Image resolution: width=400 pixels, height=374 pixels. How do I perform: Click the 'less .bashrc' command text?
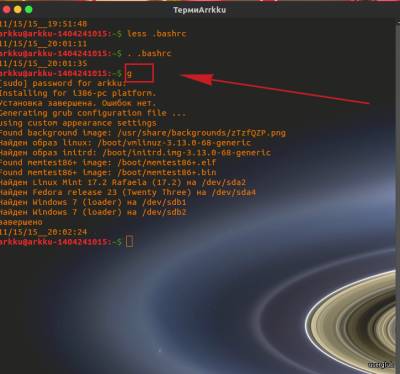tap(156, 34)
